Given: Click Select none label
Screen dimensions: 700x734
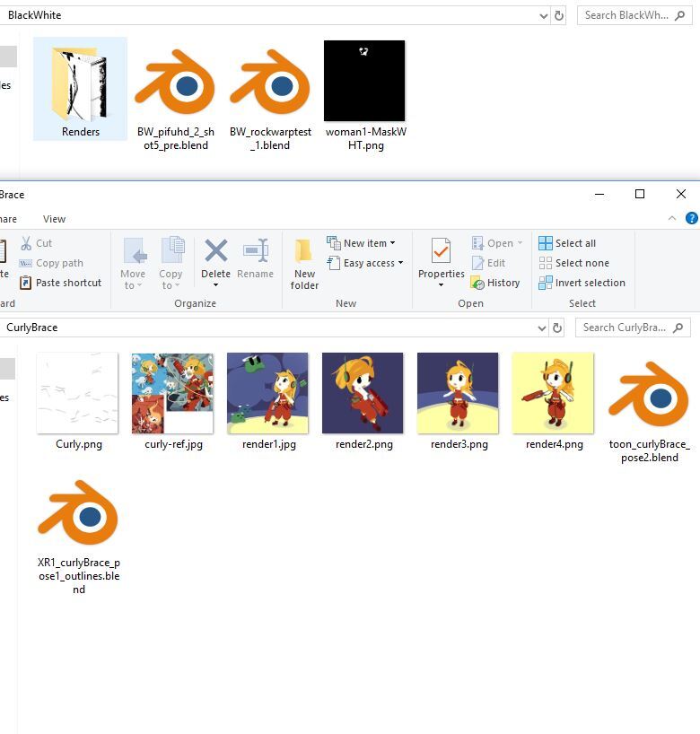Looking at the screenshot, I should click(582, 263).
